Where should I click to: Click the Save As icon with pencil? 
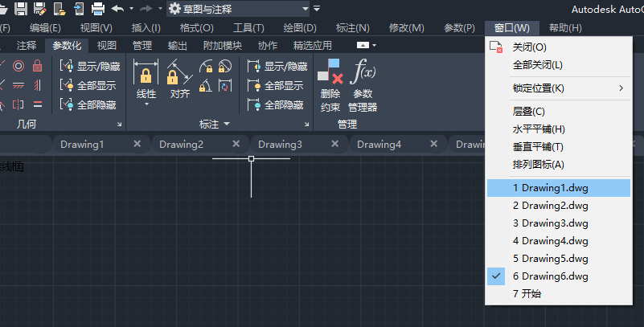click(x=40, y=8)
